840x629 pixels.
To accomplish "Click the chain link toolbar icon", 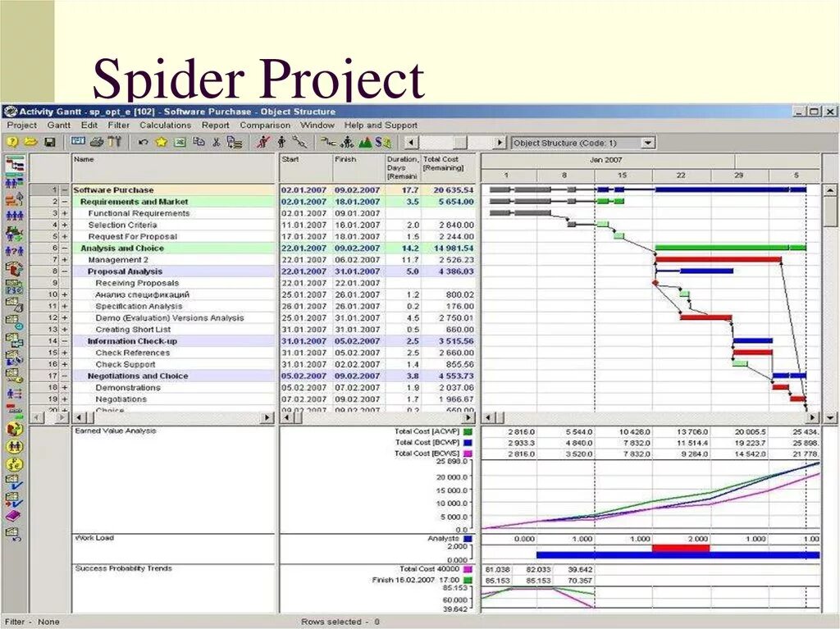I will tap(299, 142).
